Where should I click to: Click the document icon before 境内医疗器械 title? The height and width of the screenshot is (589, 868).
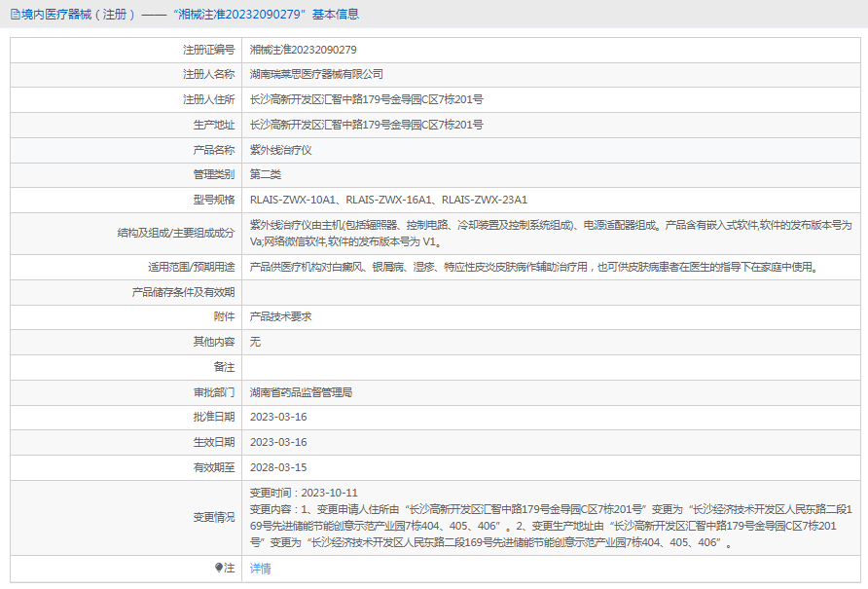[15, 15]
